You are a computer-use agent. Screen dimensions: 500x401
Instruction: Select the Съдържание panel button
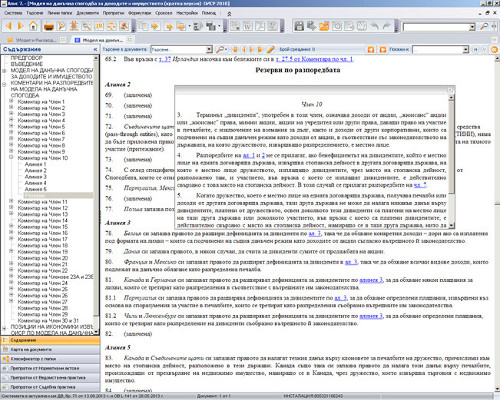(50, 340)
